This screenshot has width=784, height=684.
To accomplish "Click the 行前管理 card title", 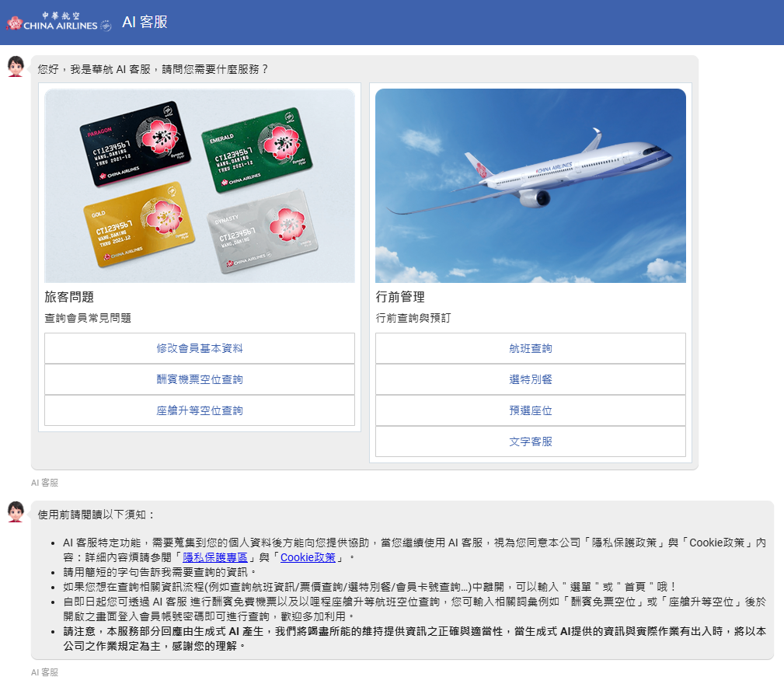I will pos(400,297).
